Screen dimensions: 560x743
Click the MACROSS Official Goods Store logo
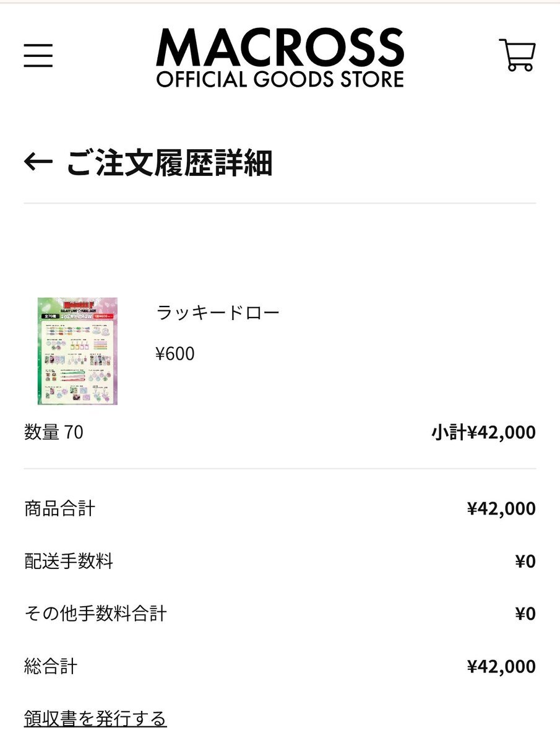tap(280, 57)
